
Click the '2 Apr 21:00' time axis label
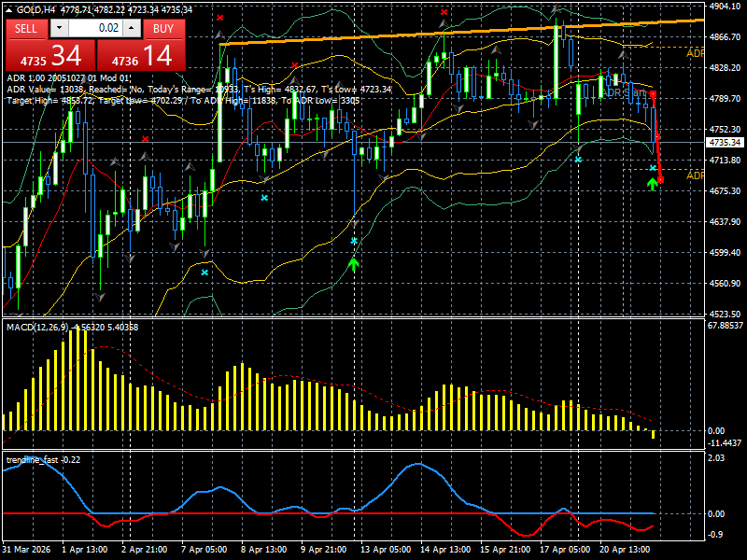[x=145, y=549]
